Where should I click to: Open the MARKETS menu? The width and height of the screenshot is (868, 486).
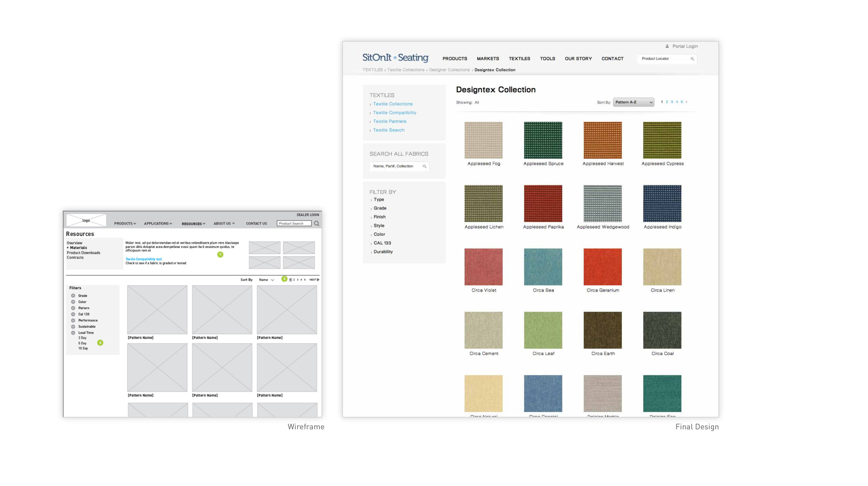coord(488,59)
